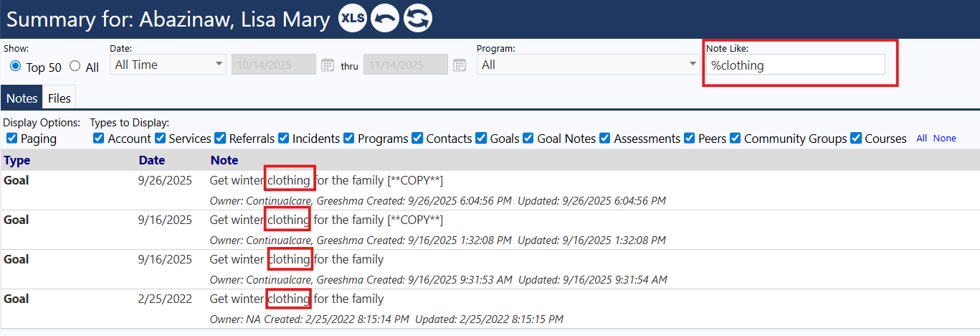Image resolution: width=980 pixels, height=336 pixels.
Task: Select the Notes tab
Action: click(22, 98)
